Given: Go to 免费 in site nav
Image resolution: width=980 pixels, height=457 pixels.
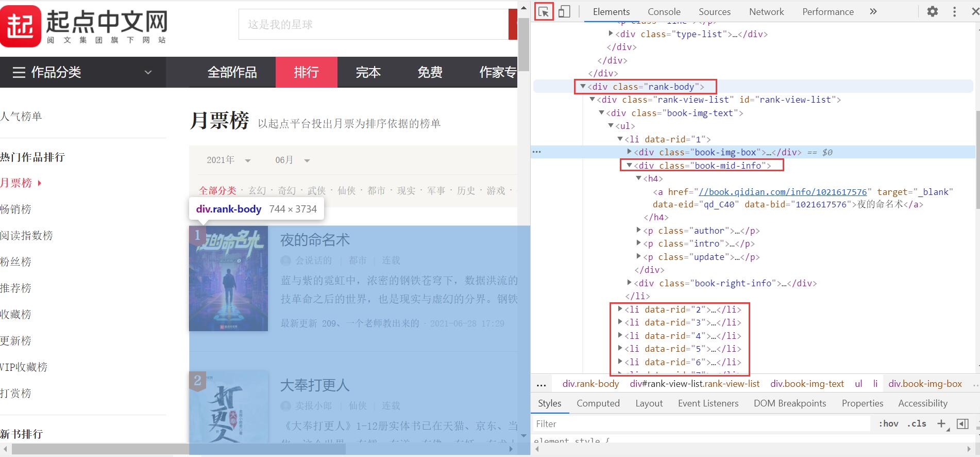Looking at the screenshot, I should [x=430, y=72].
